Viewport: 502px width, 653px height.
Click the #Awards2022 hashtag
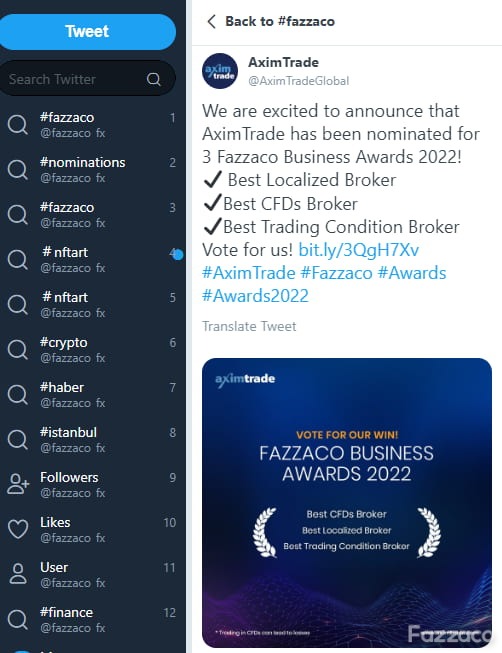pos(255,296)
